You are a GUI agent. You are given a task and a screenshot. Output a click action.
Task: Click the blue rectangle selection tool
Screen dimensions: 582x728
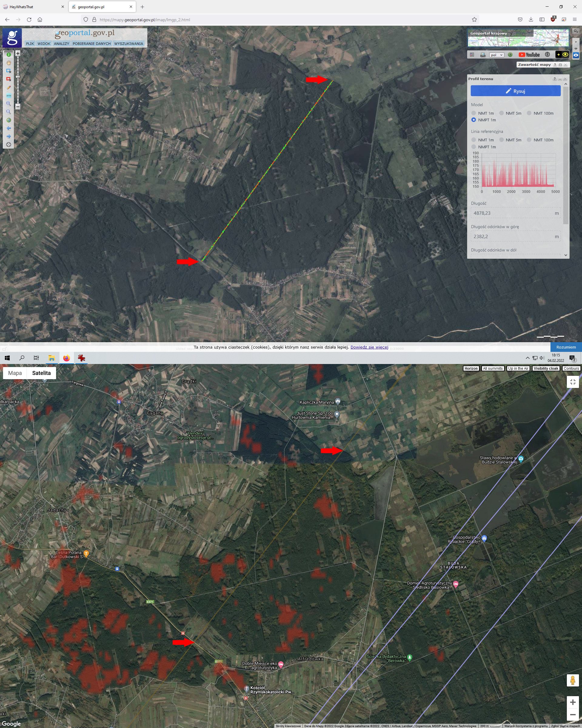tap(9, 71)
